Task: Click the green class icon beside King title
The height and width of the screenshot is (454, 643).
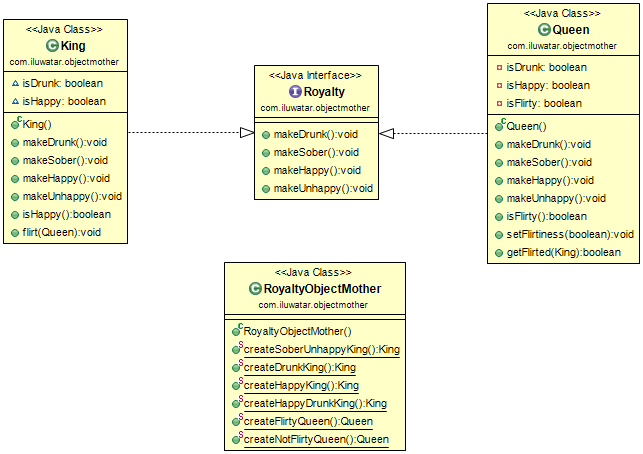Action: 52,46
